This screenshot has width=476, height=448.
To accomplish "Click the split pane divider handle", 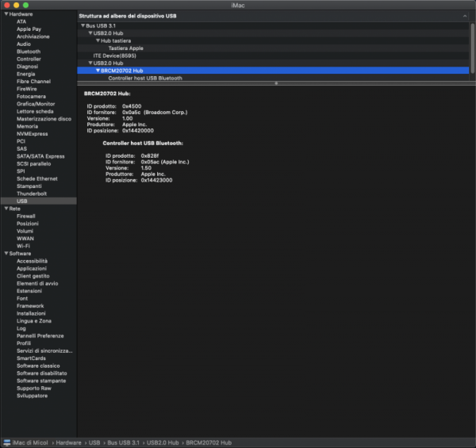I will (275, 83).
